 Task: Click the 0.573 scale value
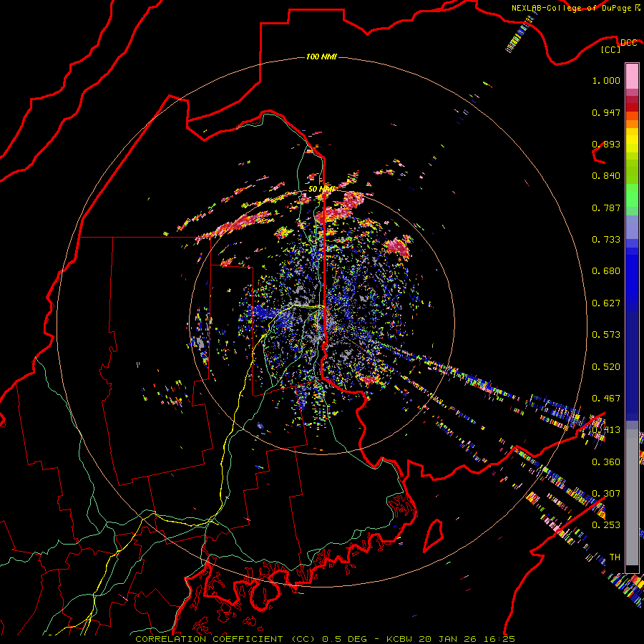point(606,335)
